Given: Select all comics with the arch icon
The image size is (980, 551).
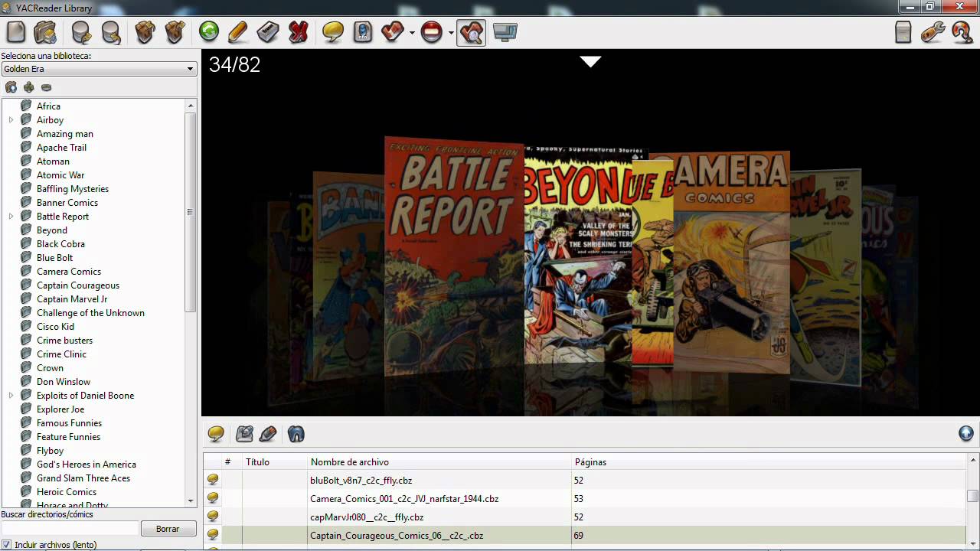Looking at the screenshot, I should click(296, 434).
